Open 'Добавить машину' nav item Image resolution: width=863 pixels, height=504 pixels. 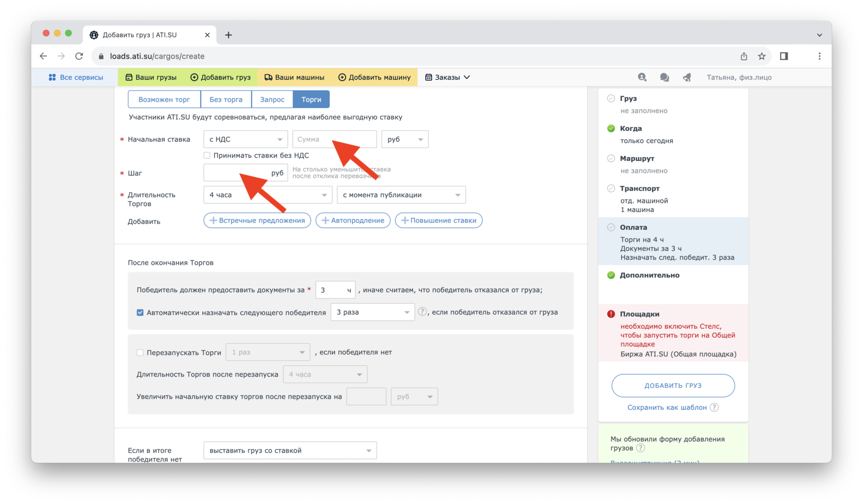(x=374, y=77)
